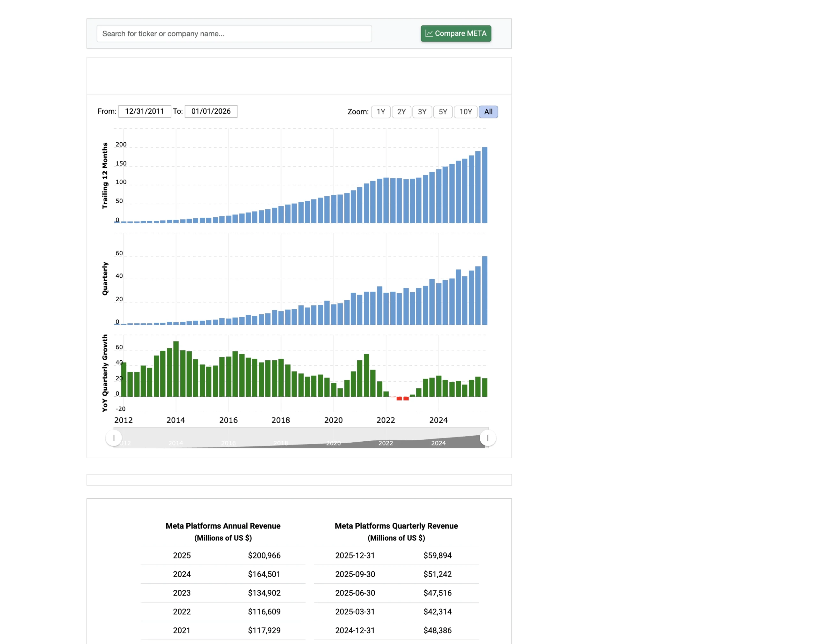
Task: Select the 5Y zoom option
Action: [x=443, y=112]
